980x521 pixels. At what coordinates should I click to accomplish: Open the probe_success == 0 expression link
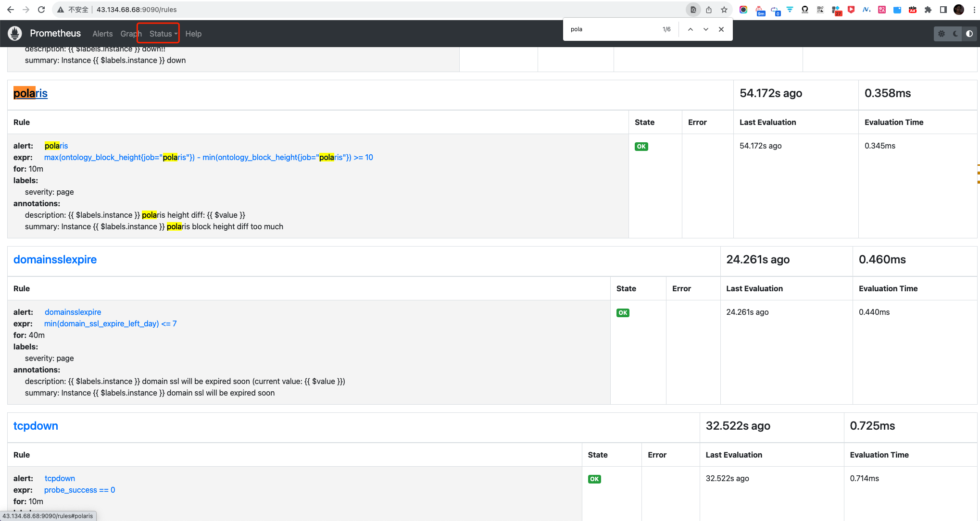tap(79, 490)
